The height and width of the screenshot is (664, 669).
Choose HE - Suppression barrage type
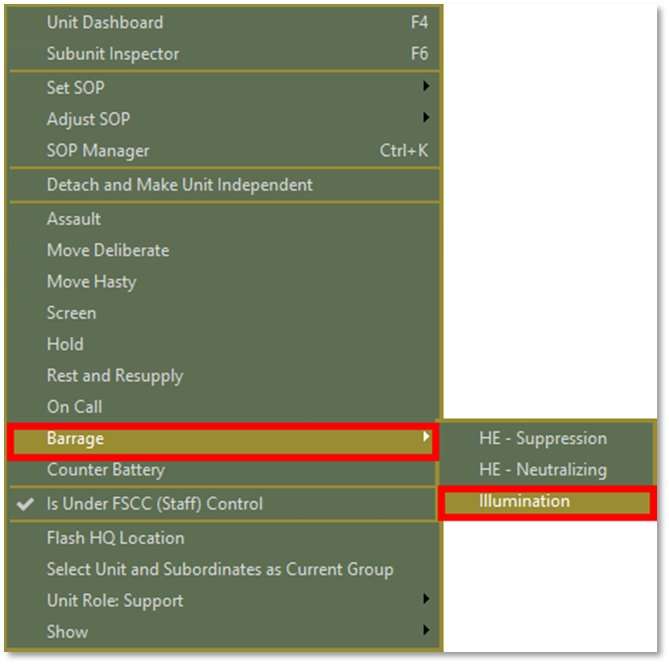point(543,439)
